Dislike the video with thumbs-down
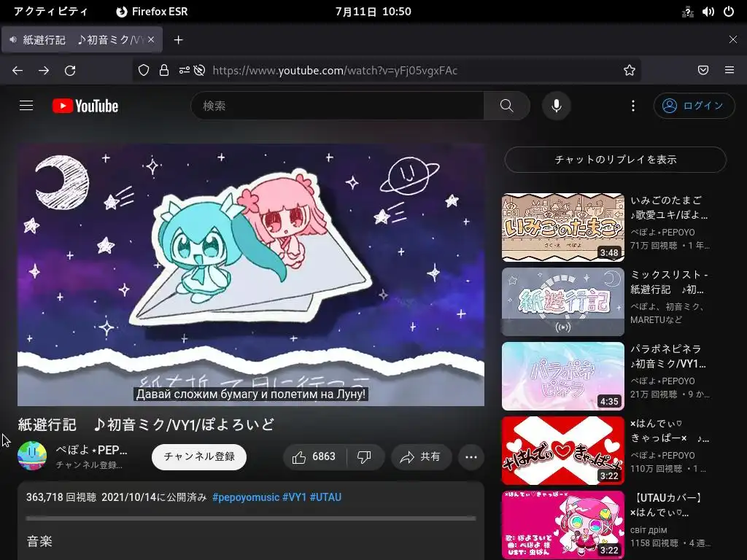 365,457
